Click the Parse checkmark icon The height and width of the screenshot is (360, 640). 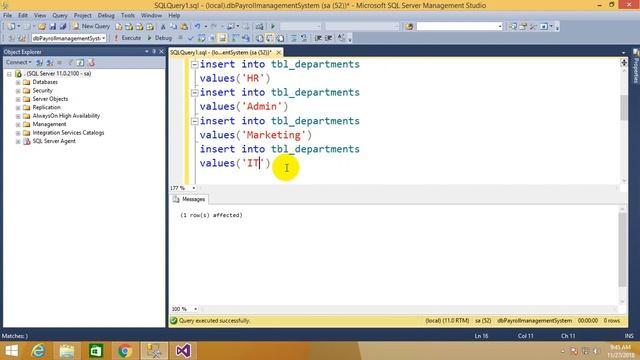[x=191, y=38]
